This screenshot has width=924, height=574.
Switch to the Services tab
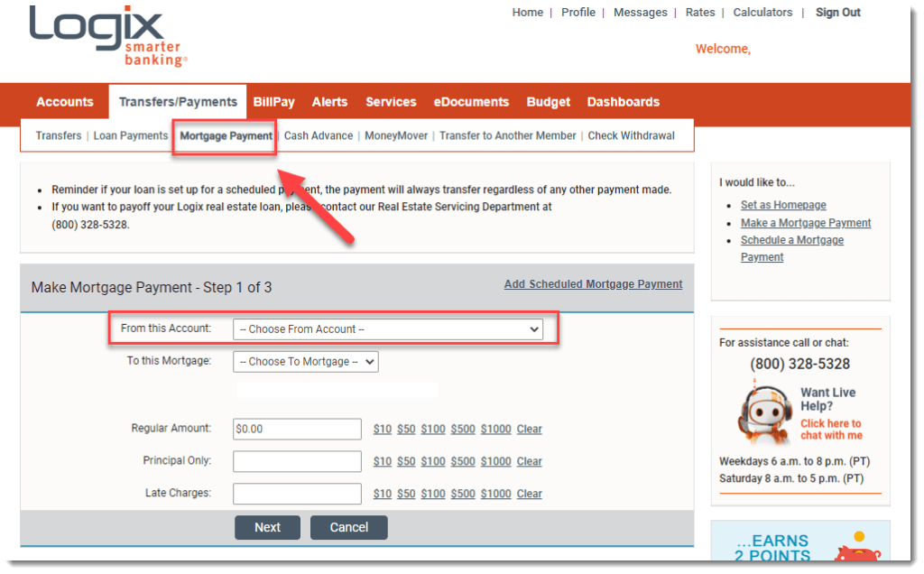pos(391,102)
